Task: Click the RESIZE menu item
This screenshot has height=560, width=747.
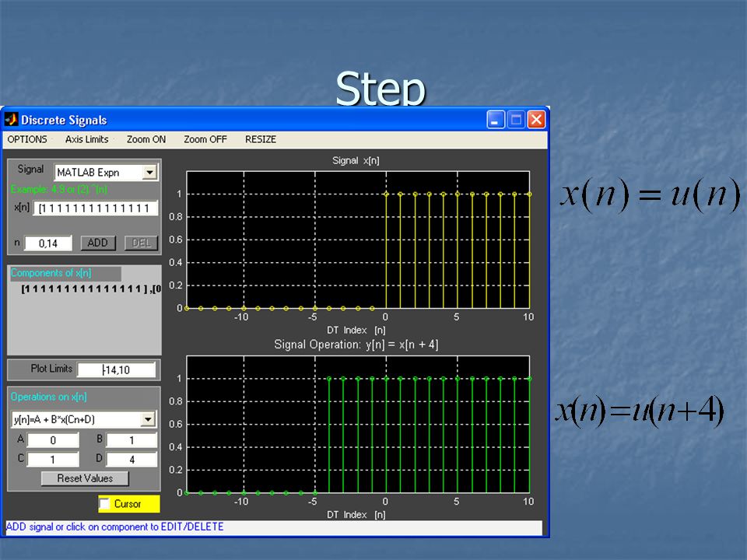Action: 261,139
